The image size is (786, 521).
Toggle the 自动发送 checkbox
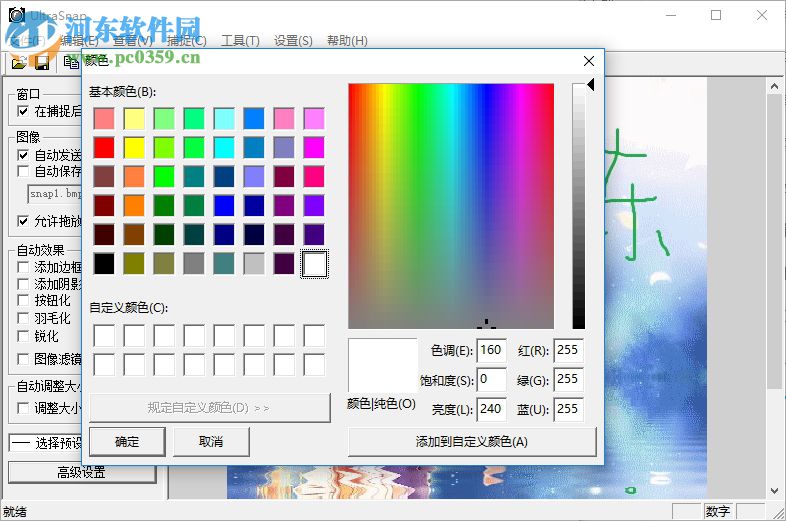coord(23,155)
